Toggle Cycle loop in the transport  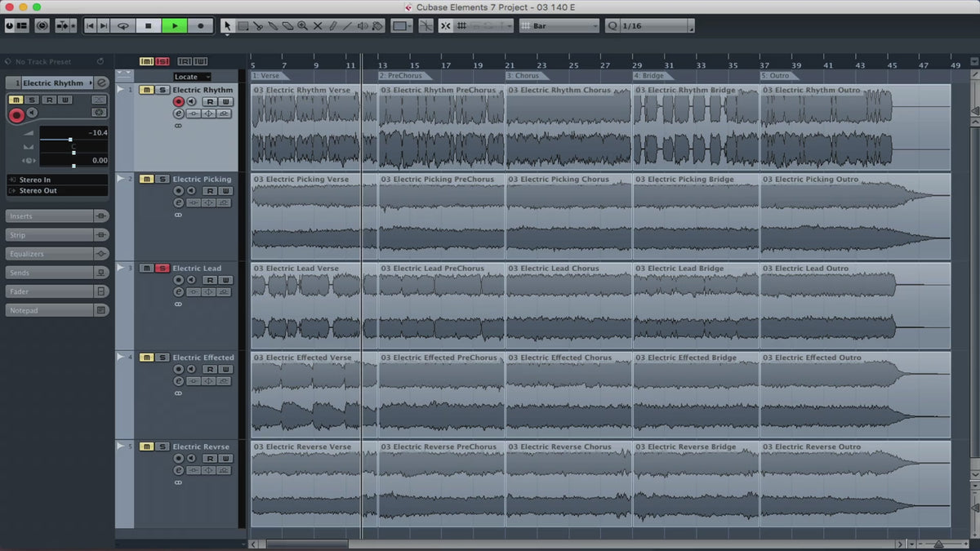[x=123, y=26]
